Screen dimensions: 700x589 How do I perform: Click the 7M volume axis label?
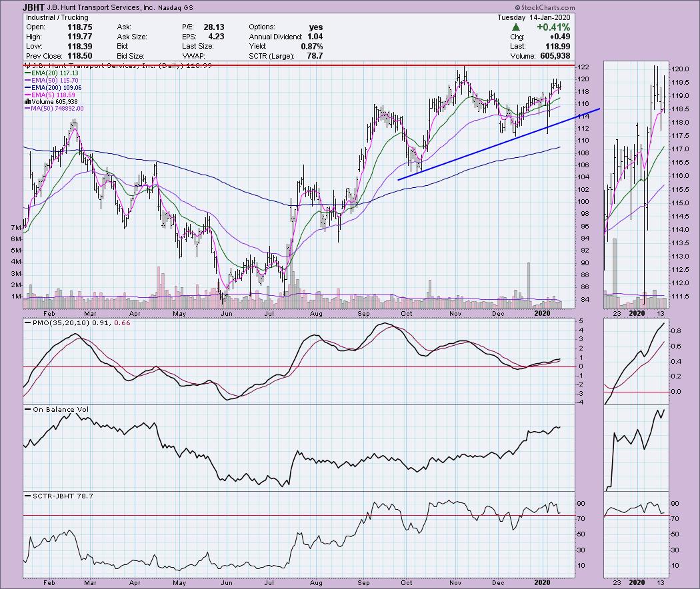[x=17, y=228]
